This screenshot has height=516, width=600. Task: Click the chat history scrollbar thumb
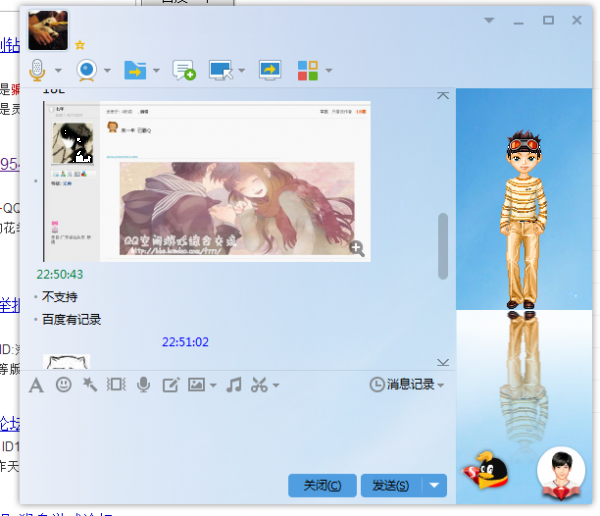pyautogui.click(x=443, y=246)
